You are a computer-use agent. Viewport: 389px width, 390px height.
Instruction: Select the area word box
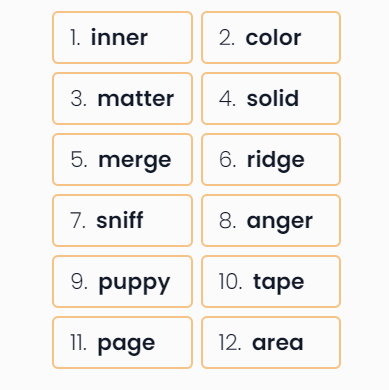(271, 342)
